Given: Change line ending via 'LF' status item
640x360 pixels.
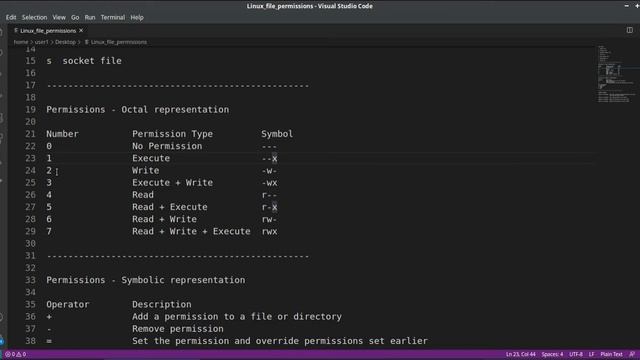Looking at the screenshot, I should pyautogui.click(x=591, y=354).
